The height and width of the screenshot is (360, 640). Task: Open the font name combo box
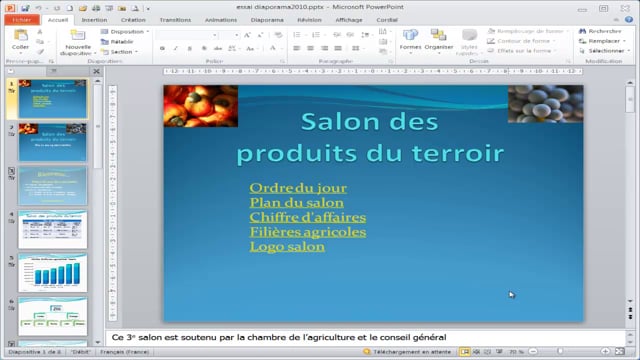[x=186, y=36]
